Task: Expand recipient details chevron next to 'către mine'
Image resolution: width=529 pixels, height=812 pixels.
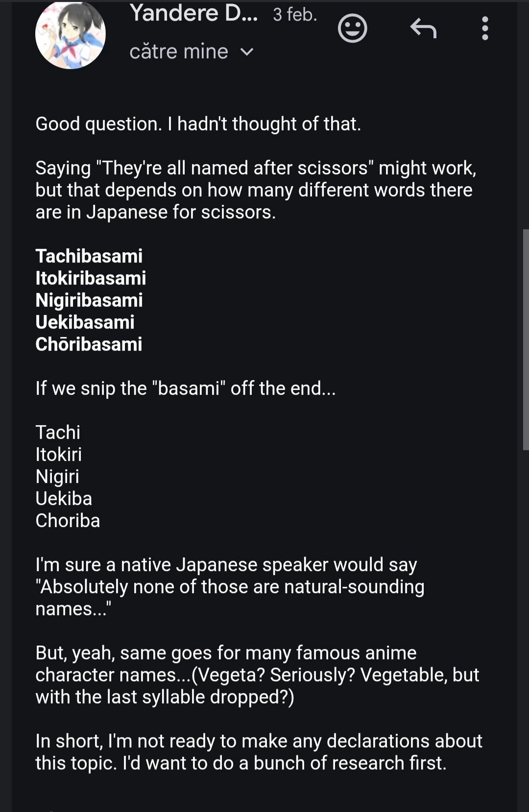Action: pos(247,51)
